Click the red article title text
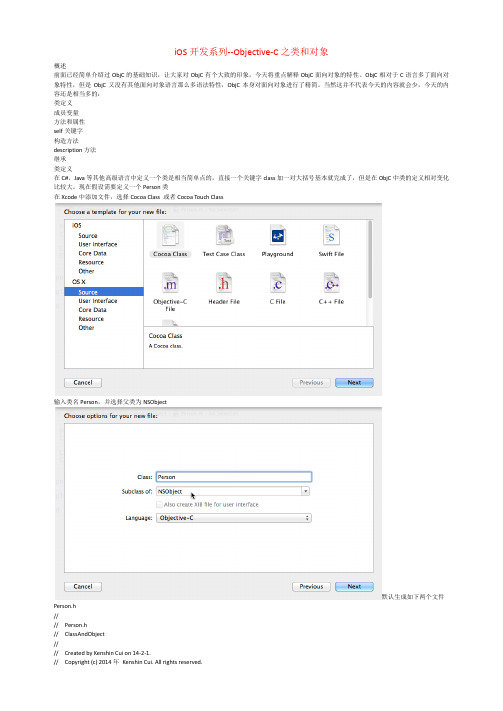This screenshot has width=503, height=711. (251, 52)
